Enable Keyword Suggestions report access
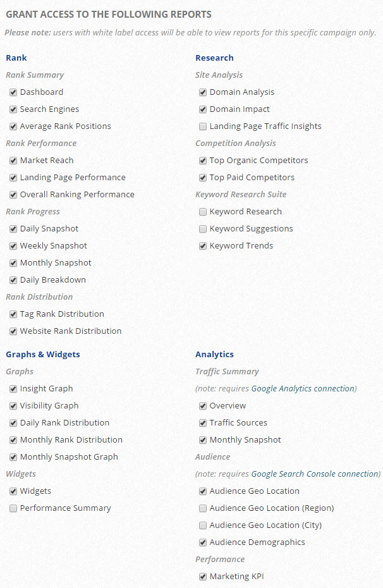 tap(203, 229)
